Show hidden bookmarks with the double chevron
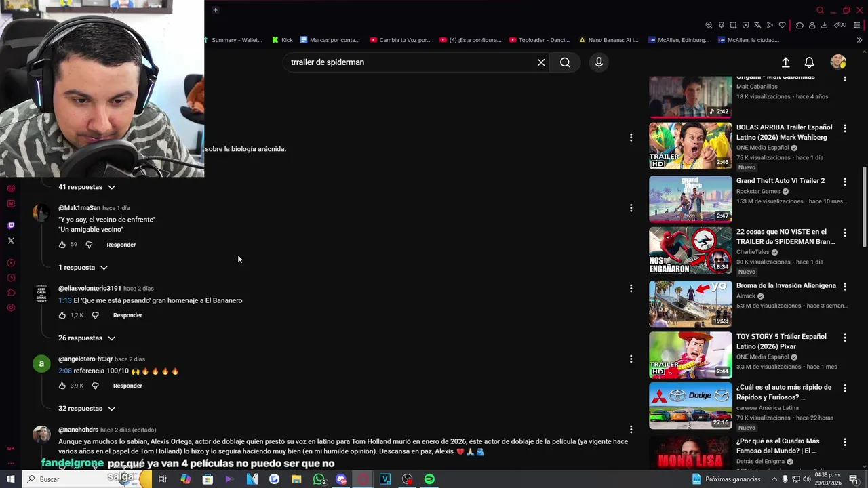 [859, 40]
